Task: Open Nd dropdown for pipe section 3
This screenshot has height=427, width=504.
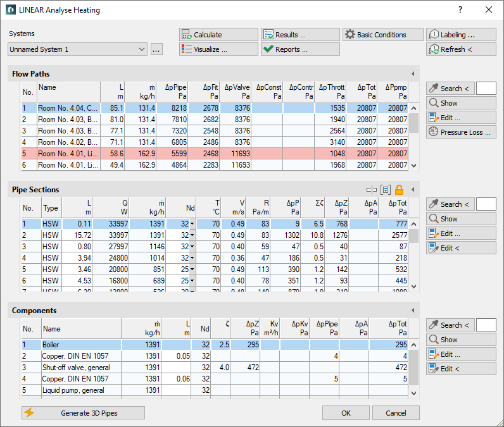Action: (x=192, y=247)
